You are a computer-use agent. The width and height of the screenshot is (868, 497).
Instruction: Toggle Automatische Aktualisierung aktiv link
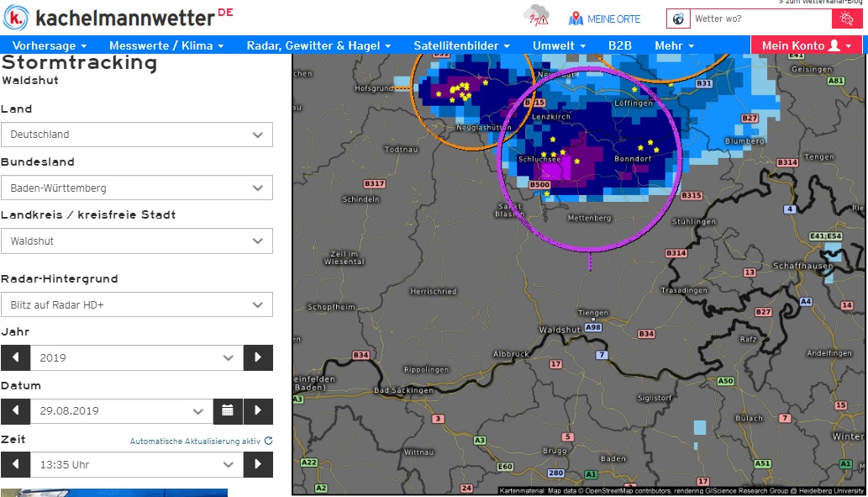[195, 441]
